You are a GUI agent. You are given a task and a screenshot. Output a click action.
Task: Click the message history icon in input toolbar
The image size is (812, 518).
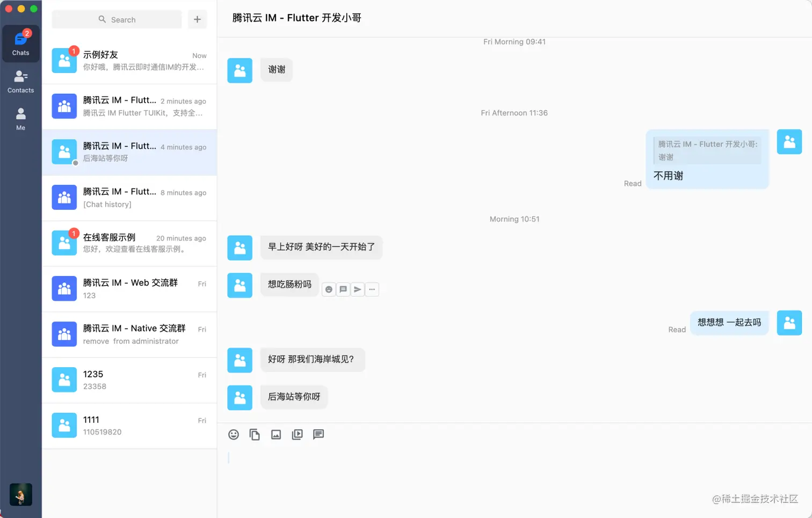[x=318, y=434]
